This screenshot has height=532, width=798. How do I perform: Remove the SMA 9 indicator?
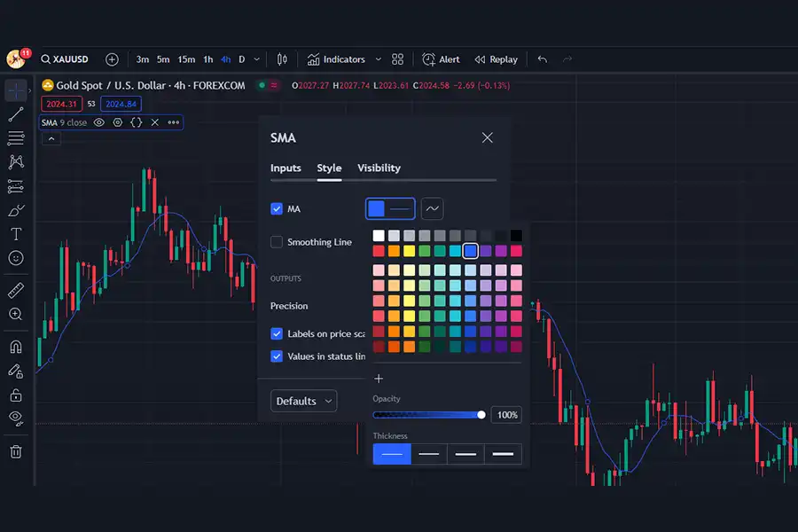point(154,122)
